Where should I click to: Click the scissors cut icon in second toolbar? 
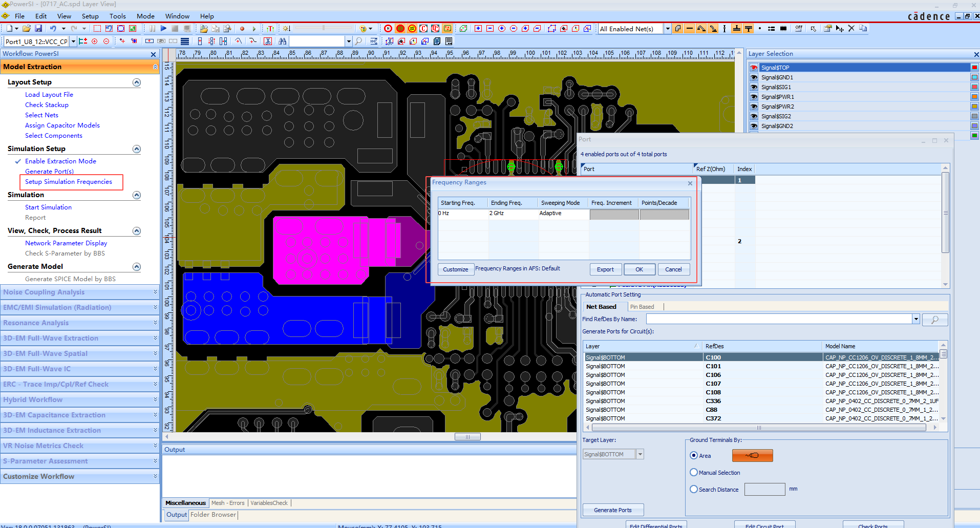(x=267, y=41)
